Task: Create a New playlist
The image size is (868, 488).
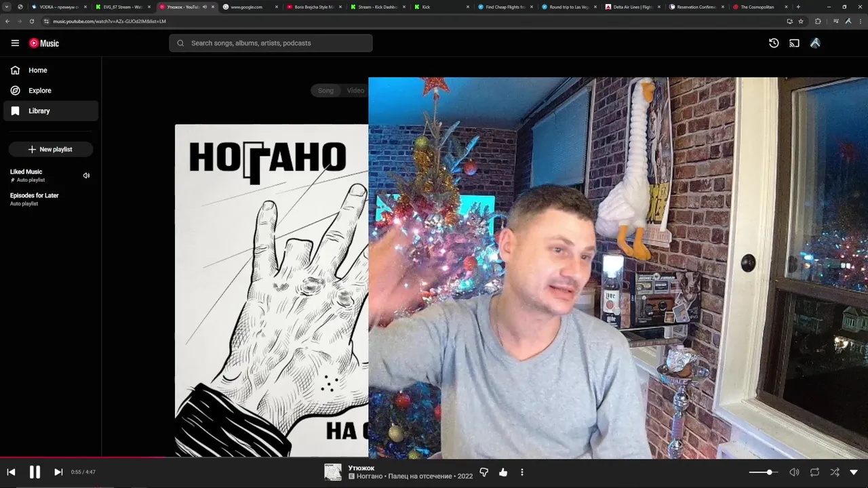Action: point(51,149)
